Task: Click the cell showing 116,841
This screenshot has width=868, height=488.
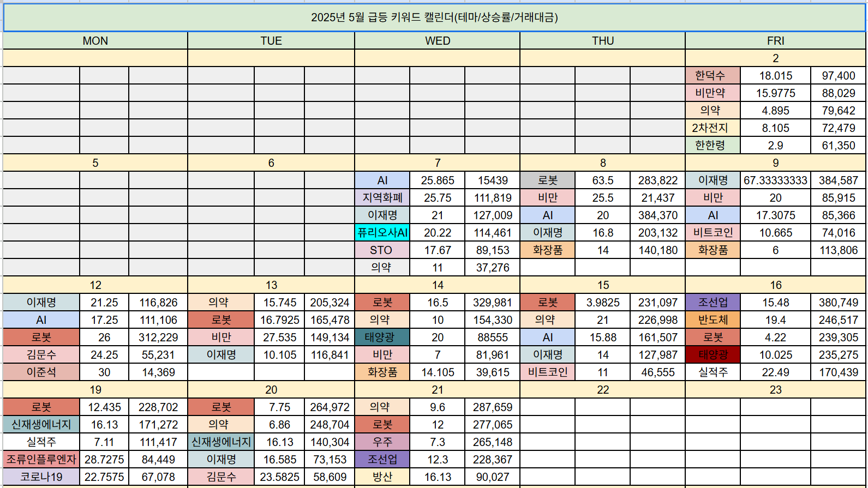Action: 330,355
